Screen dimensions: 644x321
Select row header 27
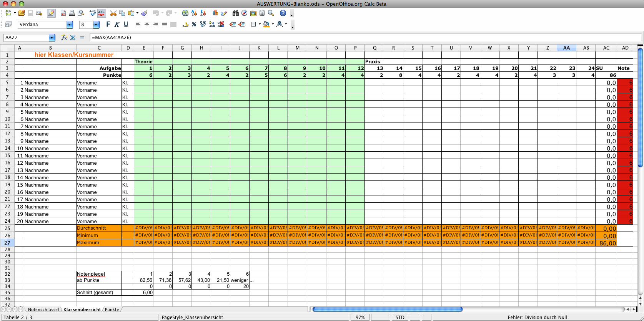point(7,243)
